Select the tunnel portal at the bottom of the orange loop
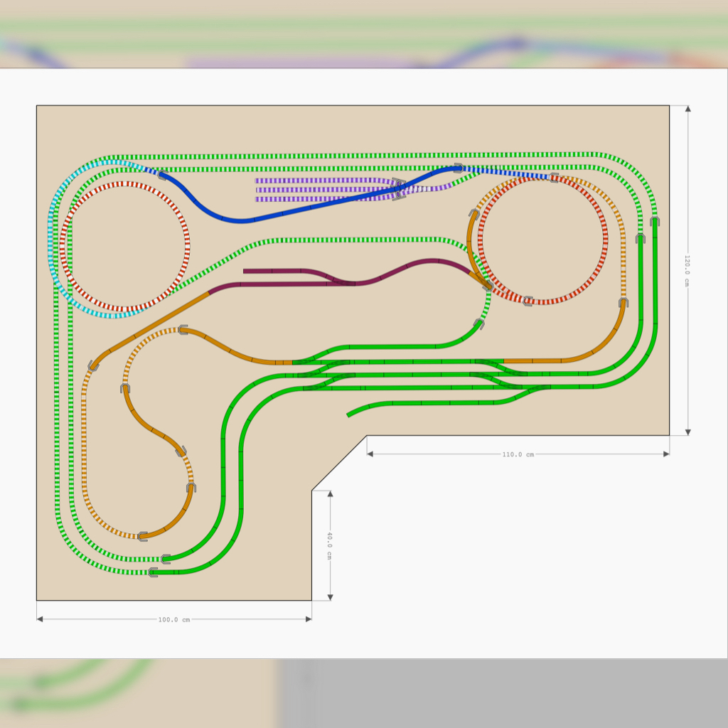 (143, 536)
